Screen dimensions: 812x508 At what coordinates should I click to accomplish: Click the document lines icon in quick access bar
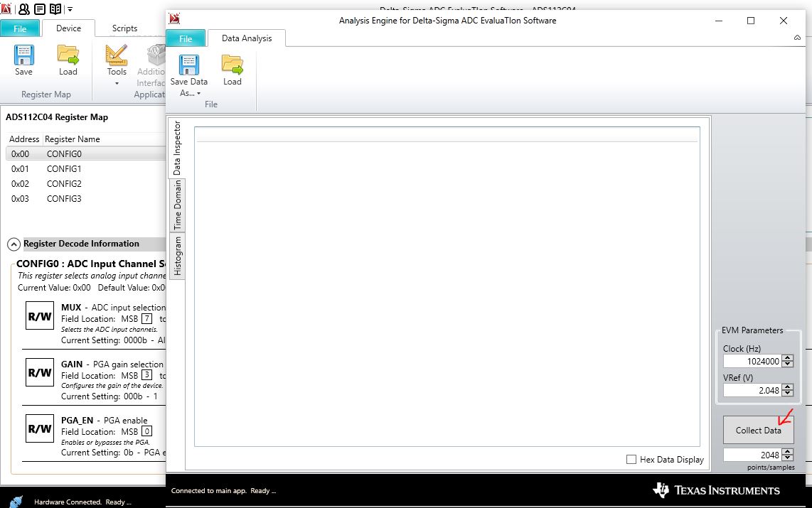[39, 9]
